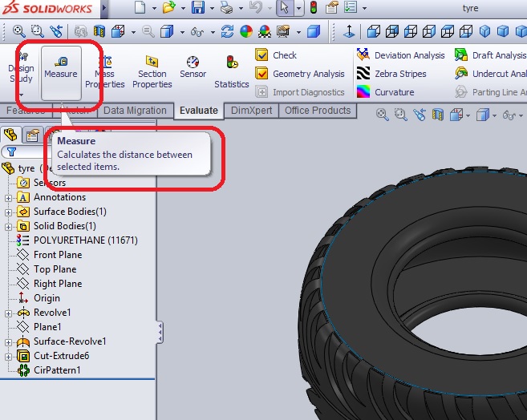
Task: Open feature Statistics
Action: tap(232, 72)
